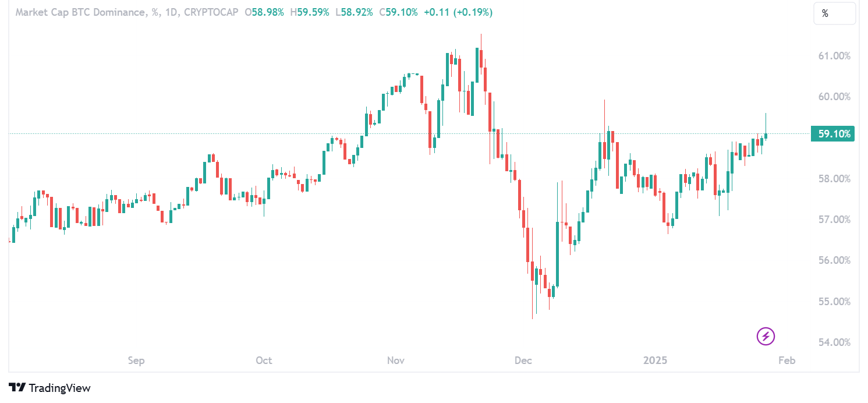Click the 2025 label on time axis
The image size is (868, 403).
(656, 360)
